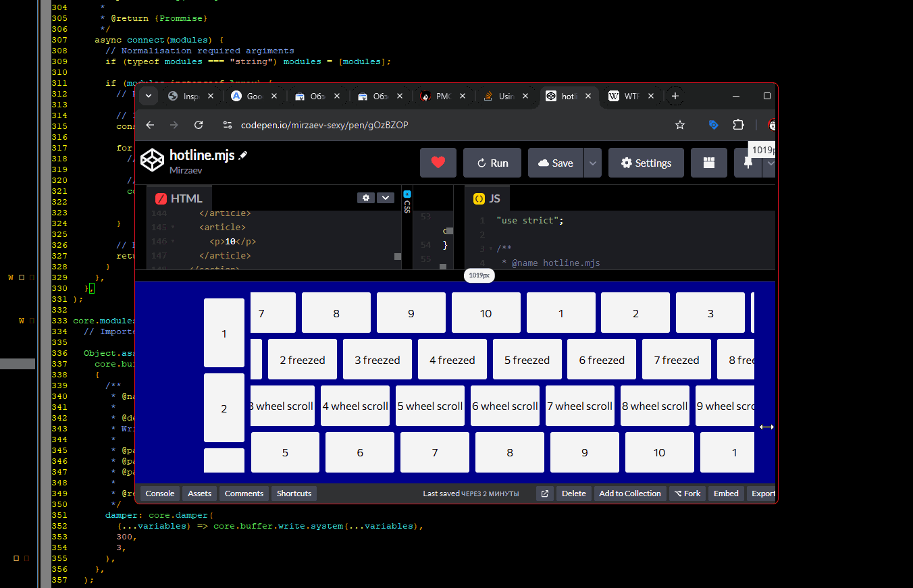Expand the HTML editor panel dropdown chevron
The image size is (913, 588).
click(x=386, y=197)
